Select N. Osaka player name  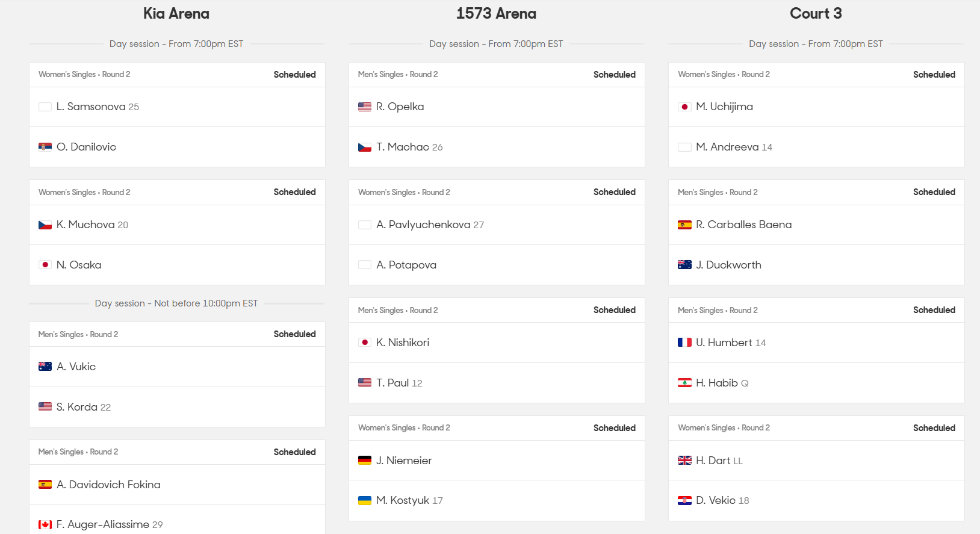tap(79, 265)
